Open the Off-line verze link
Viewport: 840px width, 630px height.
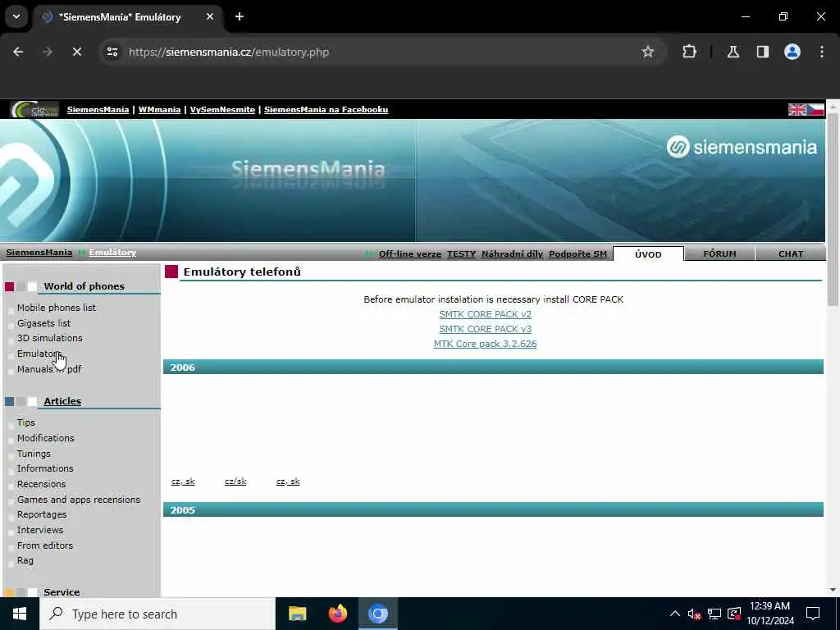[x=410, y=254]
